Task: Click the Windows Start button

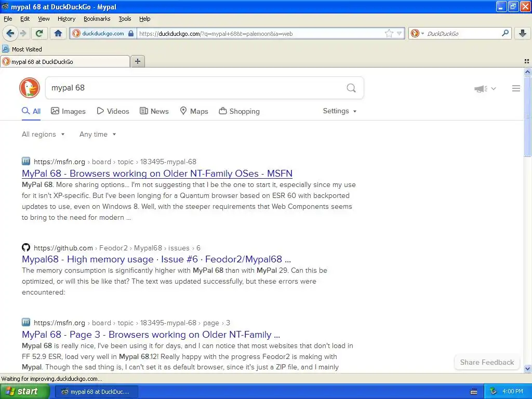Action: [x=25, y=391]
